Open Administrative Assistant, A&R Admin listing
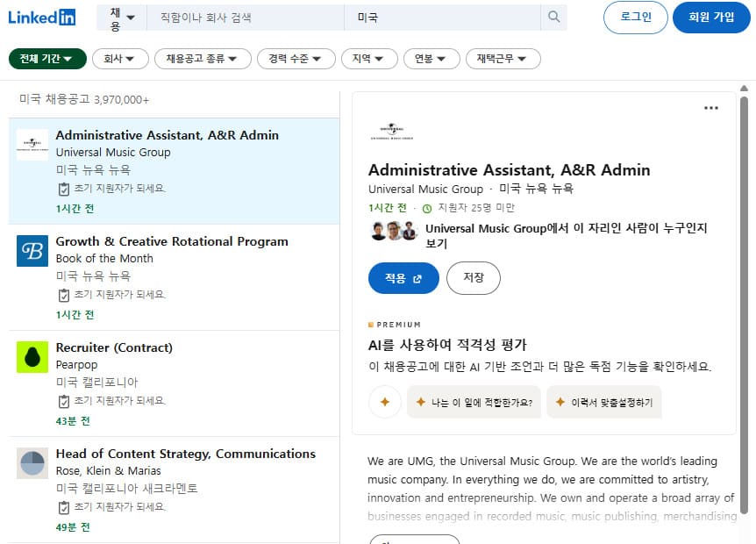Screen dimensions: 756x544 (174, 171)
